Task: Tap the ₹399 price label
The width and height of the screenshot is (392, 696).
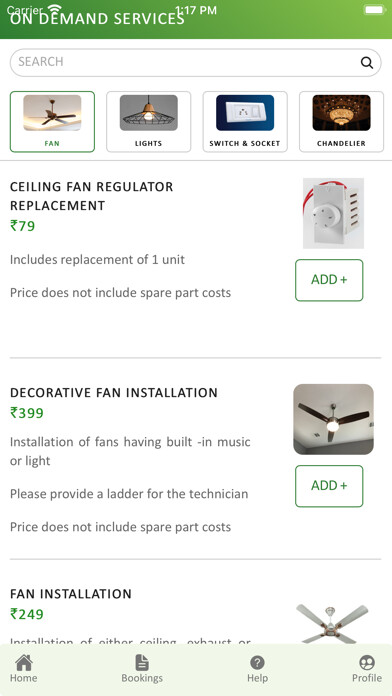Action: [27, 413]
